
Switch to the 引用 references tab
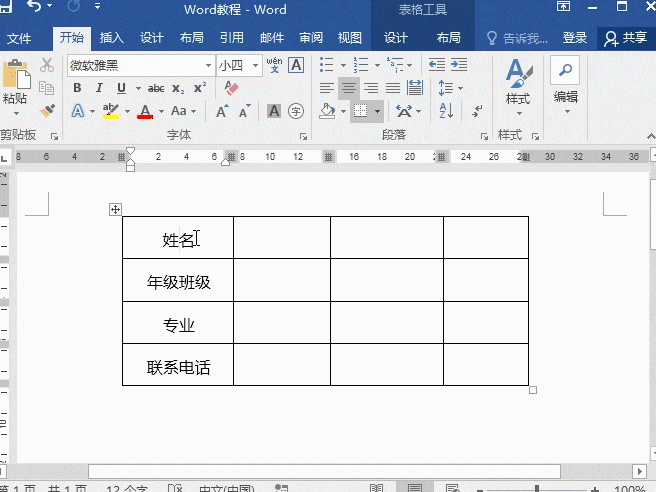click(x=232, y=38)
